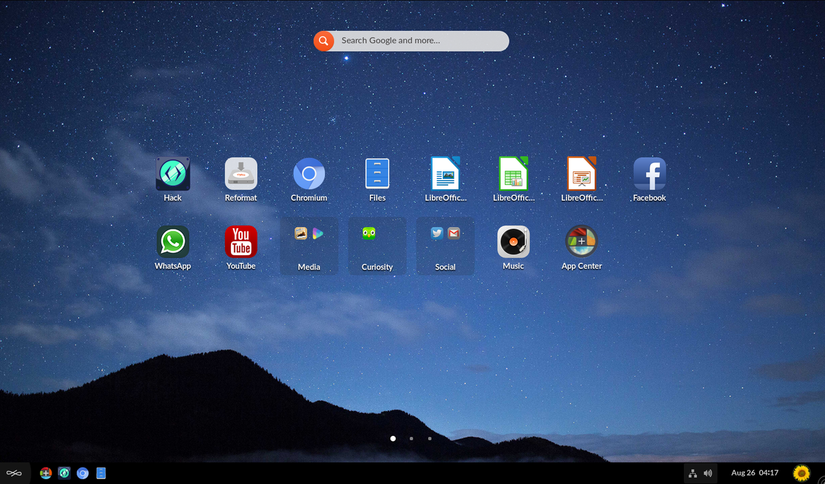Open the Curiosity folder
Viewport: 825px width, 484px height.
377,246
